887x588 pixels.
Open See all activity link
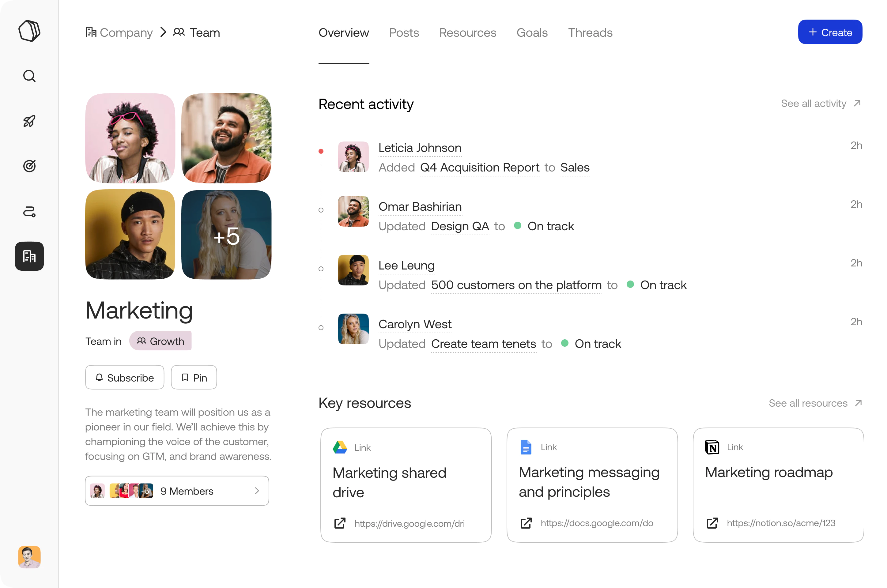tap(821, 103)
